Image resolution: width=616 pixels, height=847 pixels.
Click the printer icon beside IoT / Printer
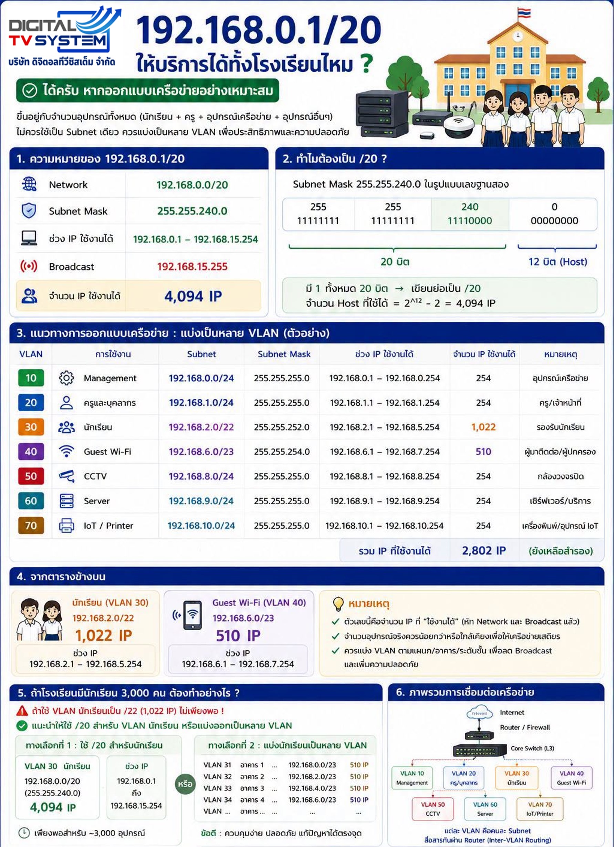[66, 525]
